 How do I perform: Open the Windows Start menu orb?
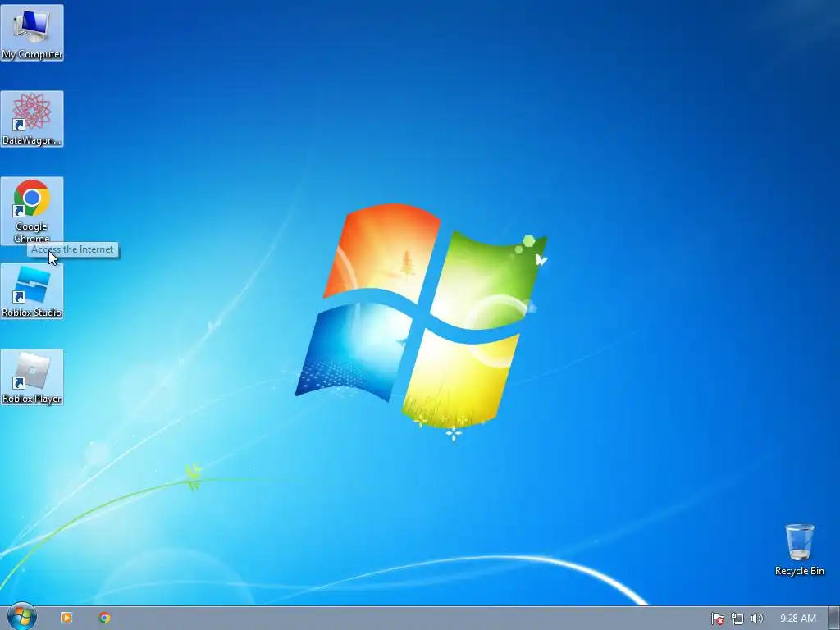[x=22, y=617]
